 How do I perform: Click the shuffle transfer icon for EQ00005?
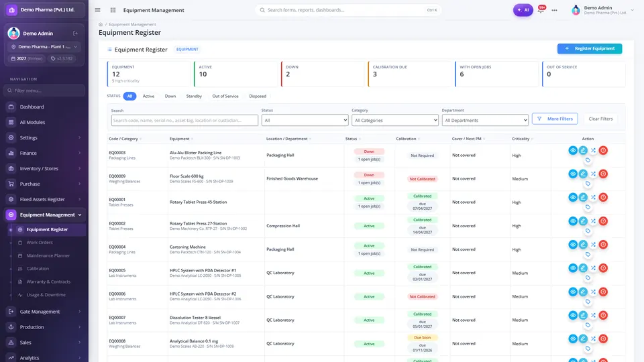tap(593, 268)
